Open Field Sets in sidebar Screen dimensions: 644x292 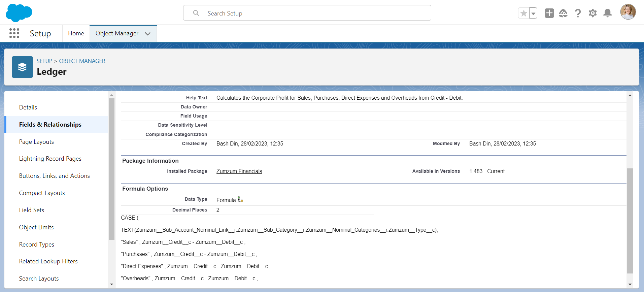coord(32,210)
